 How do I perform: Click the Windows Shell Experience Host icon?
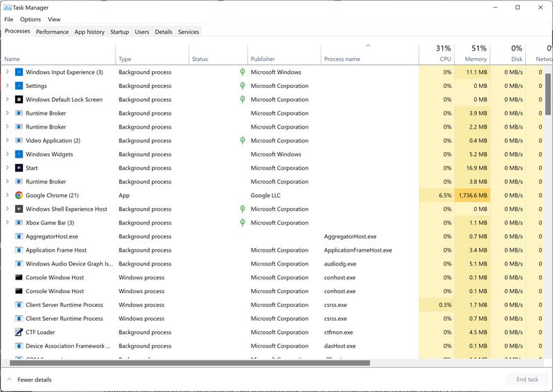coord(19,209)
